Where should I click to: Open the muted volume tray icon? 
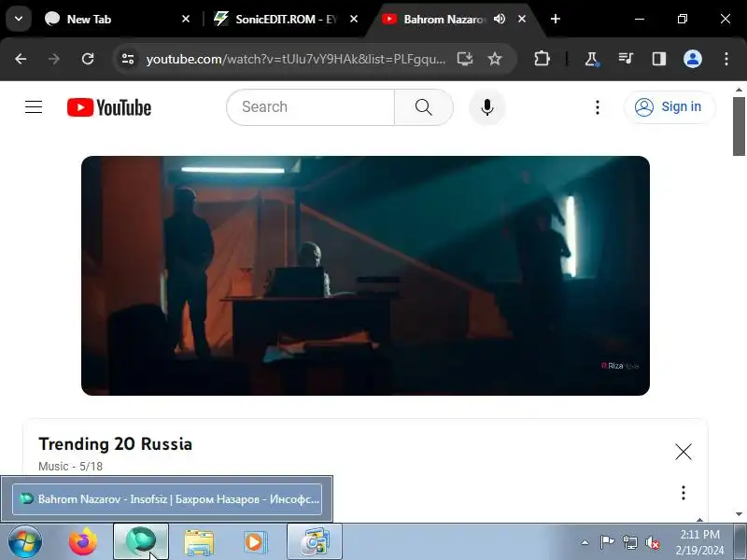point(652,542)
